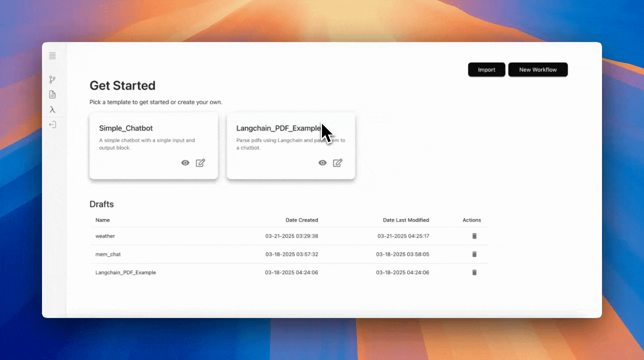The width and height of the screenshot is (644, 360).
Task: Open the weather draft
Action: click(105, 236)
